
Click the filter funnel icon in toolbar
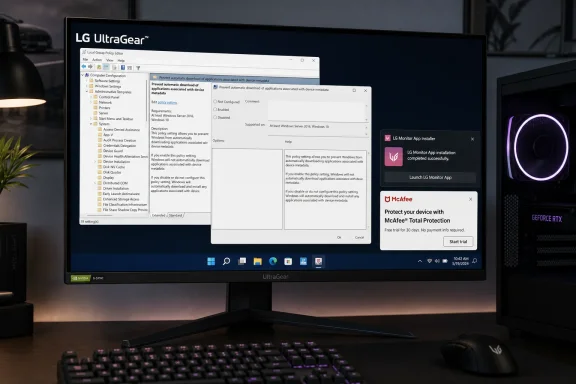(138, 68)
